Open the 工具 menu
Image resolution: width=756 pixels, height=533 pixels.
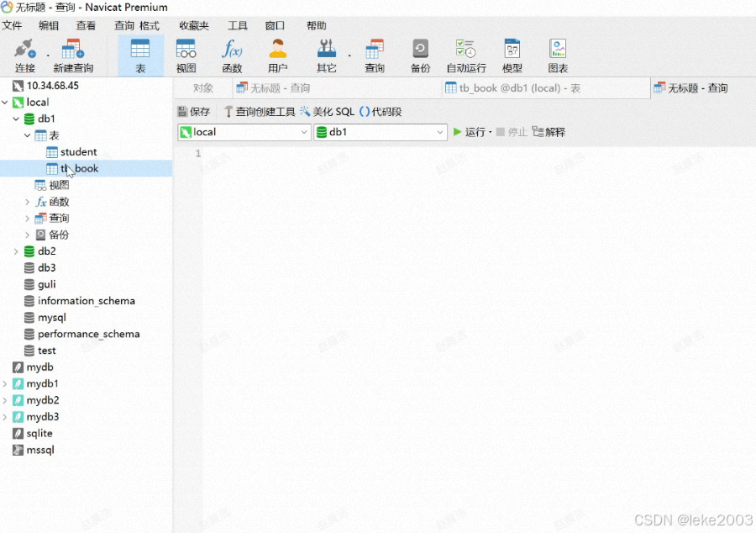click(238, 25)
